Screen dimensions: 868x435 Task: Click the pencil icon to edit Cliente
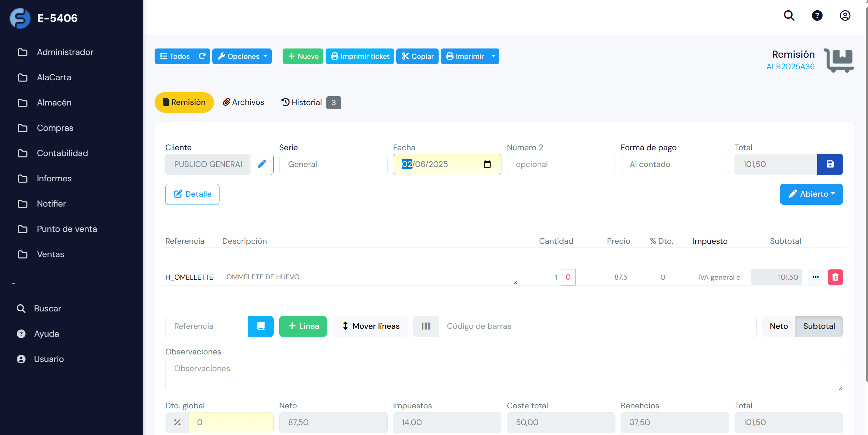262,164
